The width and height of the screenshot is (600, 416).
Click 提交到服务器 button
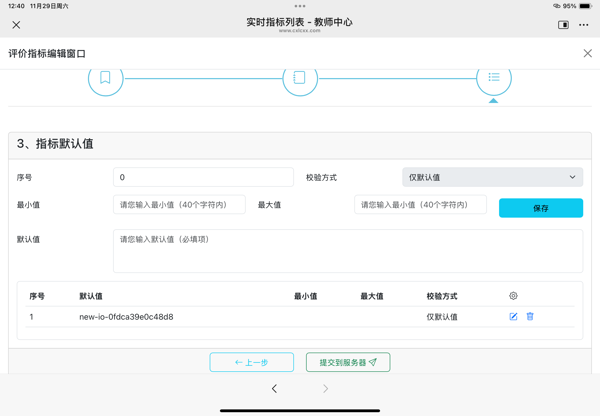click(348, 362)
